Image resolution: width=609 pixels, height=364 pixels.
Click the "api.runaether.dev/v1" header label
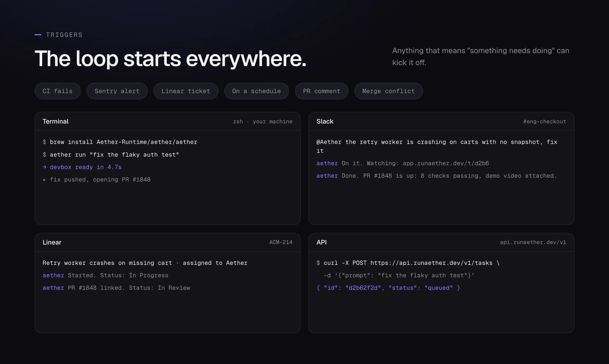pos(533,242)
